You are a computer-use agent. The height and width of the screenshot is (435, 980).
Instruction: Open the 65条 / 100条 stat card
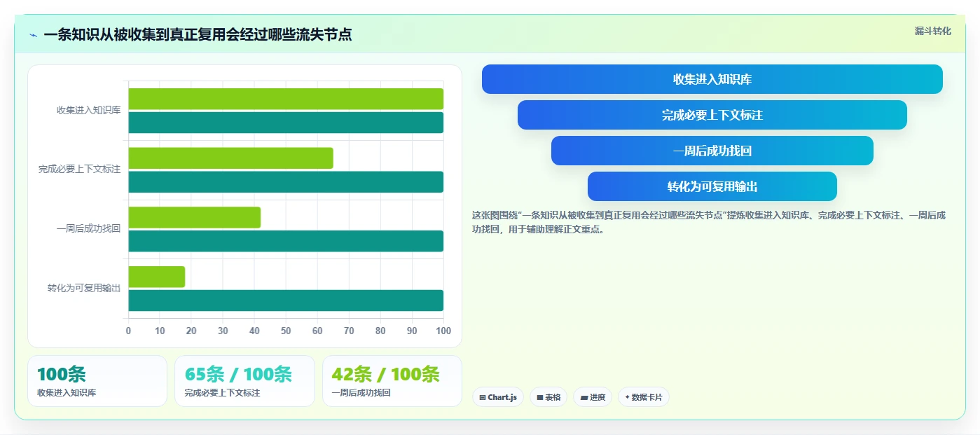point(244,381)
